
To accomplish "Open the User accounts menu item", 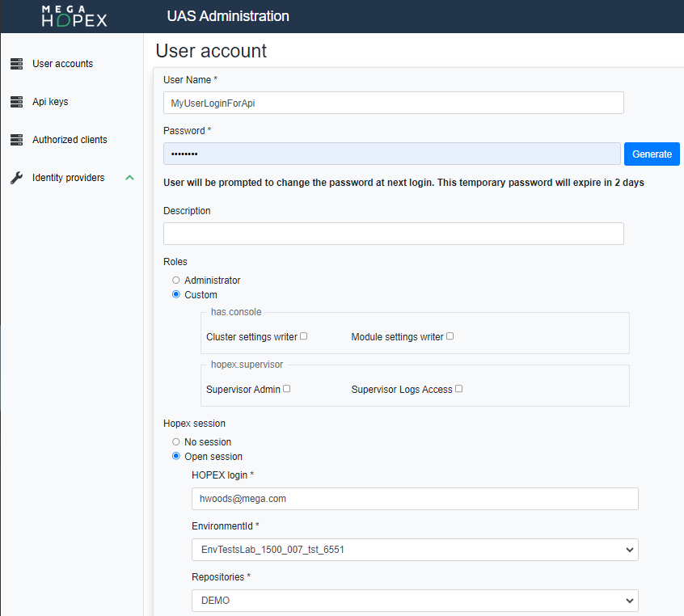I will [62, 64].
